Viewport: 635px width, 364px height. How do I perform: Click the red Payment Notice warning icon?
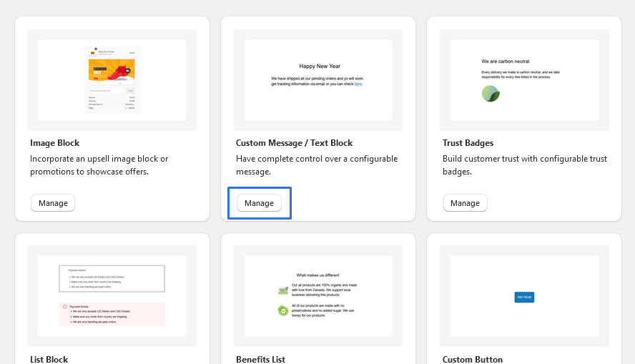[64, 306]
